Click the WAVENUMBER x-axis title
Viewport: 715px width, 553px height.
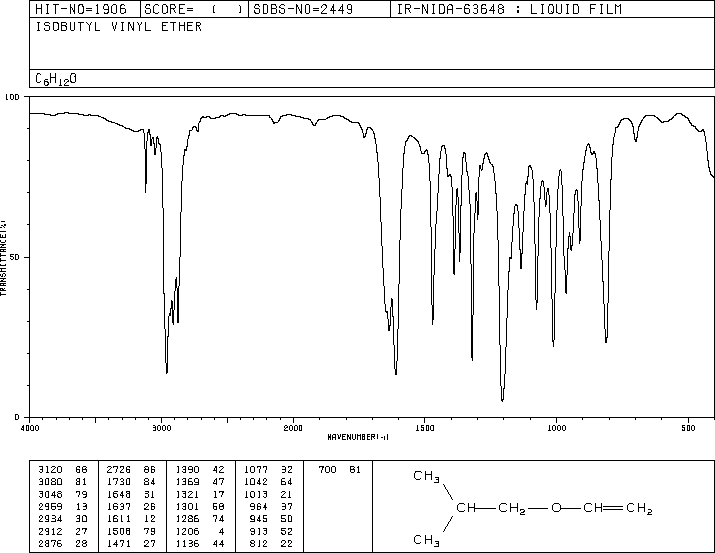(358, 437)
